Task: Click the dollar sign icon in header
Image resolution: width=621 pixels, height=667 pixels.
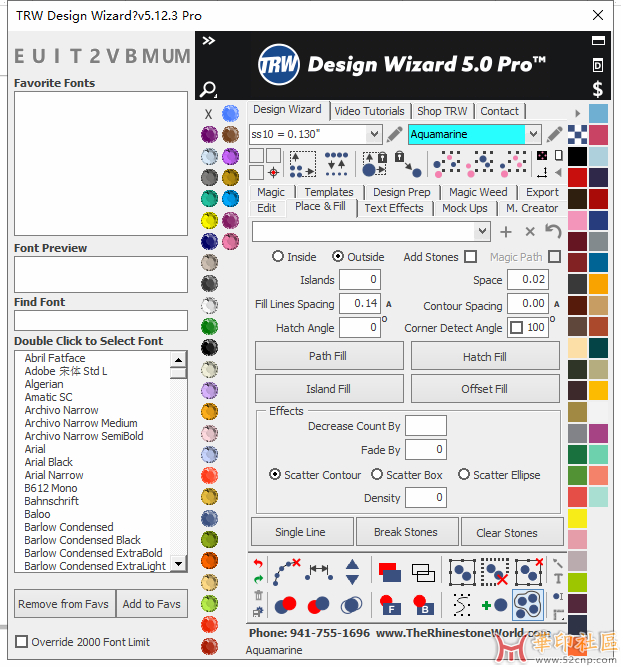Action: coord(598,89)
